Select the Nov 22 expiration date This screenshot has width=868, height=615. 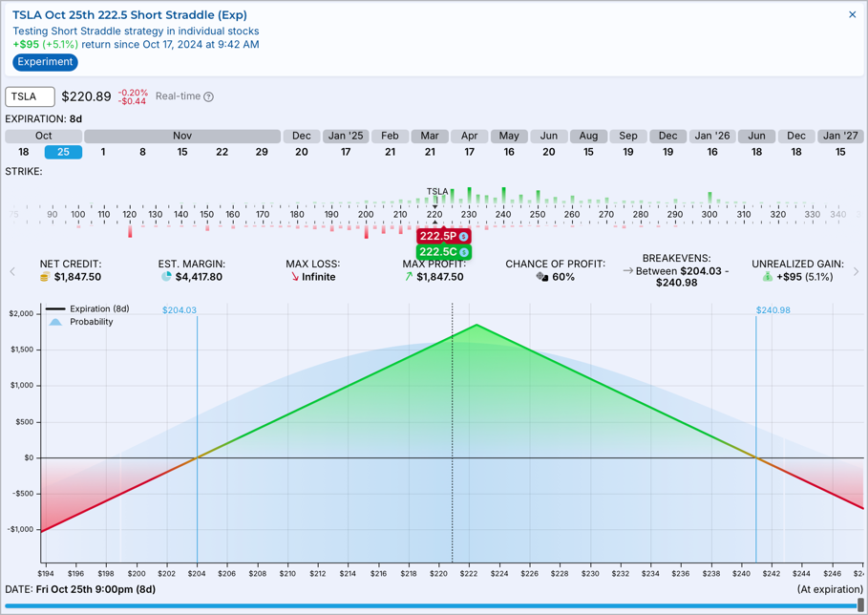(222, 152)
